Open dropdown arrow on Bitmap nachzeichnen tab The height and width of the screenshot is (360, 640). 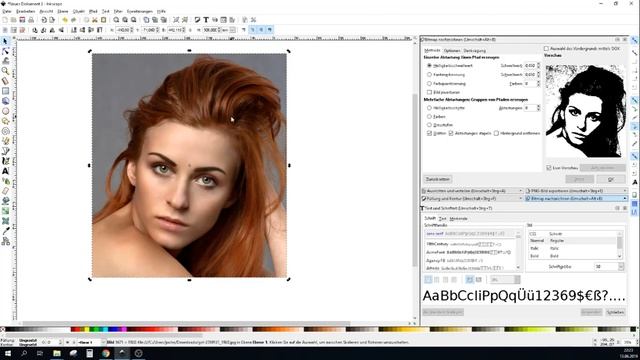[625, 198]
